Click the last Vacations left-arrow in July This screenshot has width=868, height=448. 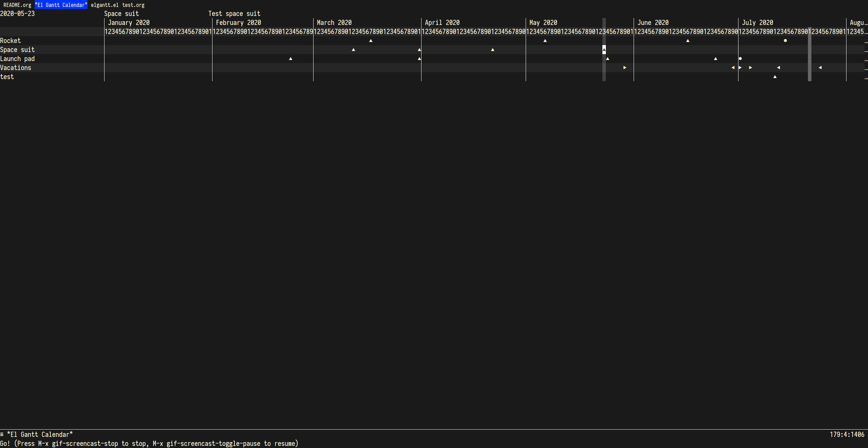[820, 68]
